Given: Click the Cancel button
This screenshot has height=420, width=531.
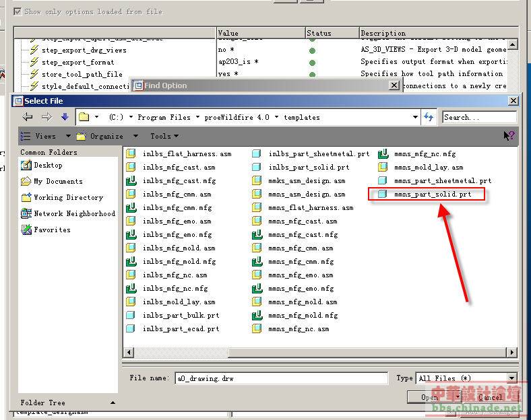Looking at the screenshot, I should pyautogui.click(x=490, y=397).
